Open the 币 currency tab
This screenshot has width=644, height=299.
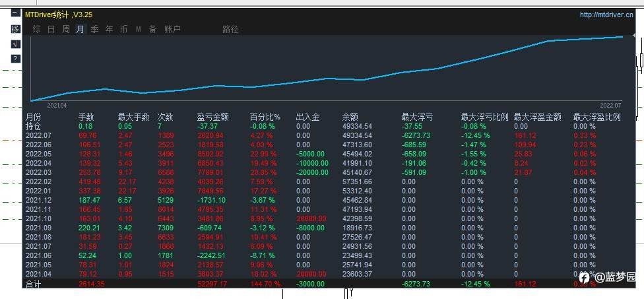point(123,29)
